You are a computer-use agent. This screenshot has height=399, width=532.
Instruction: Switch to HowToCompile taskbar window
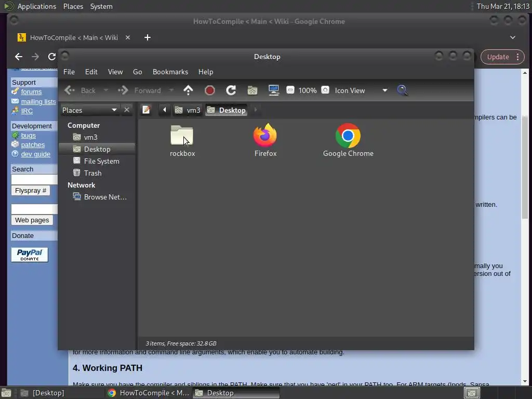click(x=148, y=393)
